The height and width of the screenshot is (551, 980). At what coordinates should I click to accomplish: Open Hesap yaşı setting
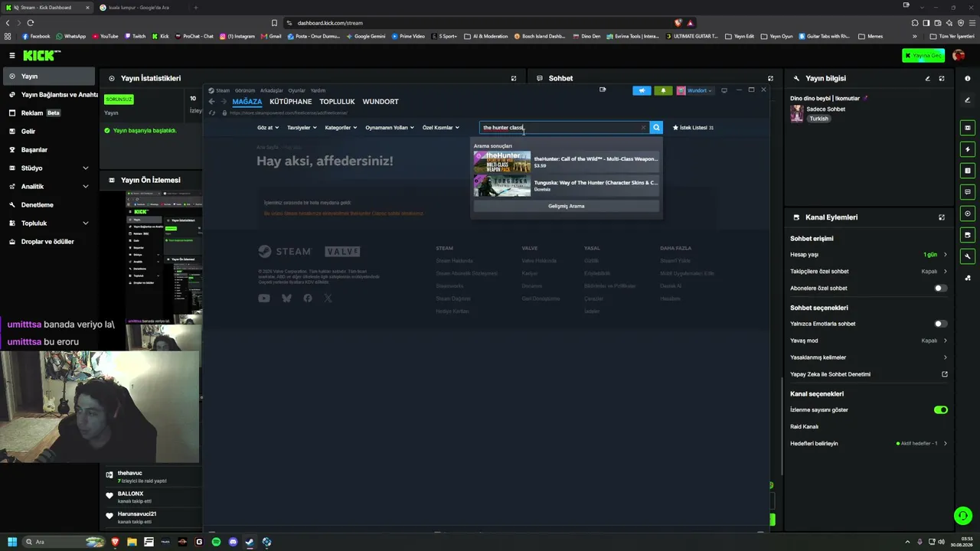(x=869, y=255)
